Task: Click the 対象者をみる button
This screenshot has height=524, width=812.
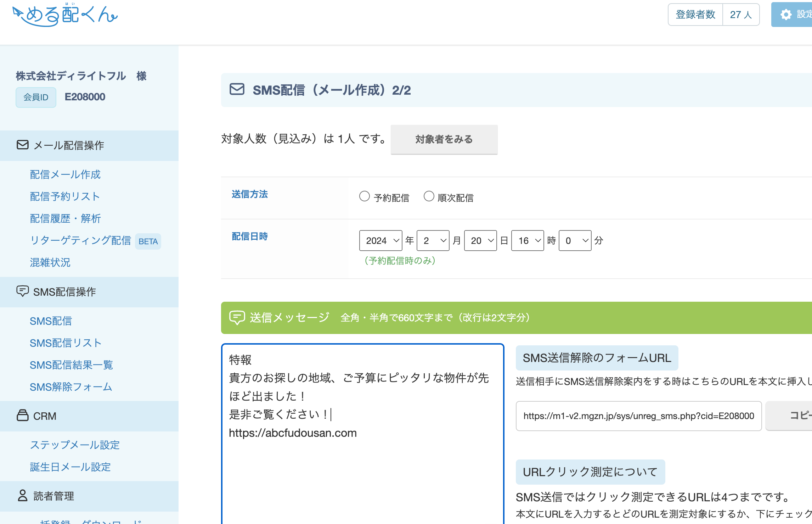Action: coord(444,139)
